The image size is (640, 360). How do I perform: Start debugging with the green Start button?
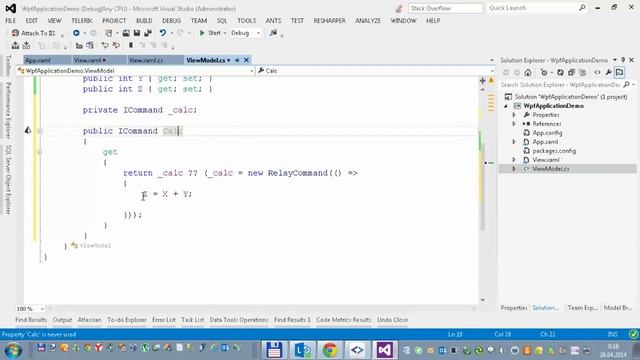point(210,33)
